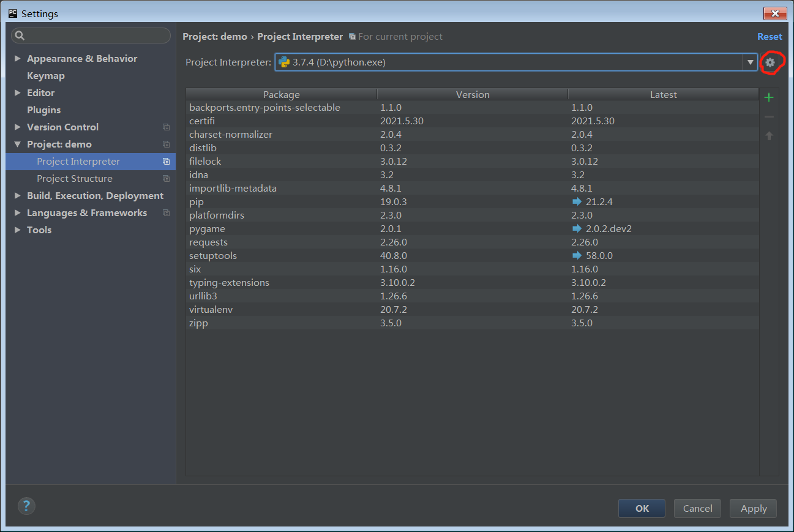This screenshot has width=794, height=532.
Task: Click the Python logo in the interpreter field
Action: click(284, 62)
